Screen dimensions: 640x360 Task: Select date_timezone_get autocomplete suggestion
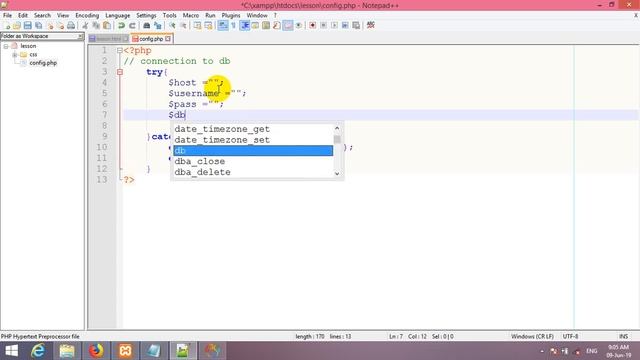pos(253,129)
